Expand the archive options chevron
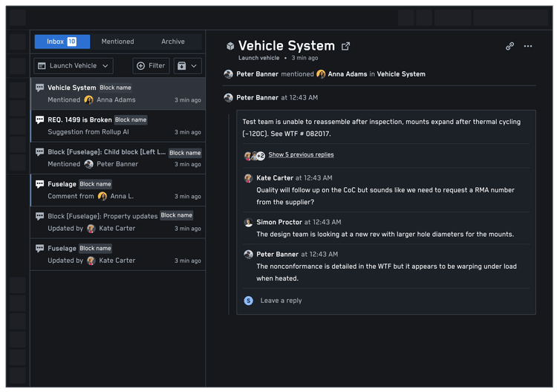The image size is (557, 392). click(194, 65)
